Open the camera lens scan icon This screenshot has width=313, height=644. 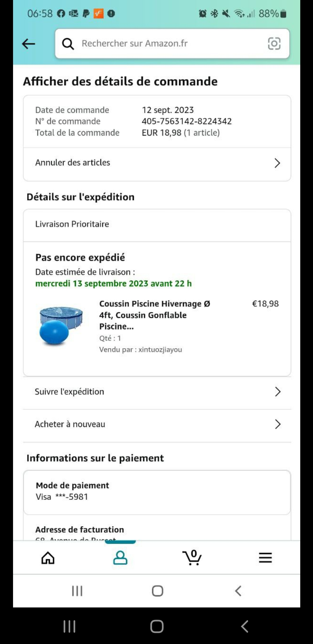click(x=274, y=44)
